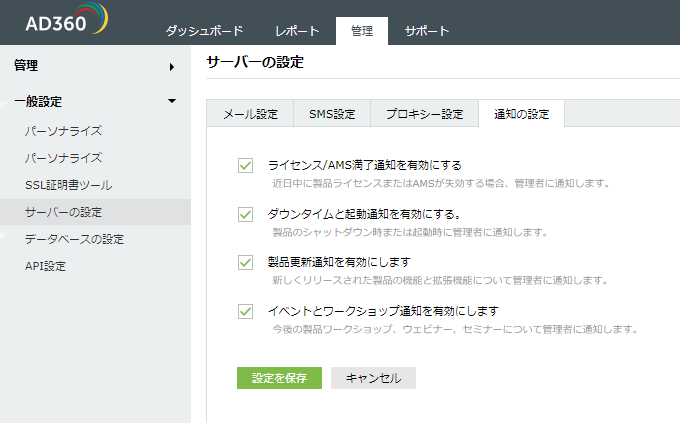
Task: Open the サポート top menu
Action: [x=427, y=31]
